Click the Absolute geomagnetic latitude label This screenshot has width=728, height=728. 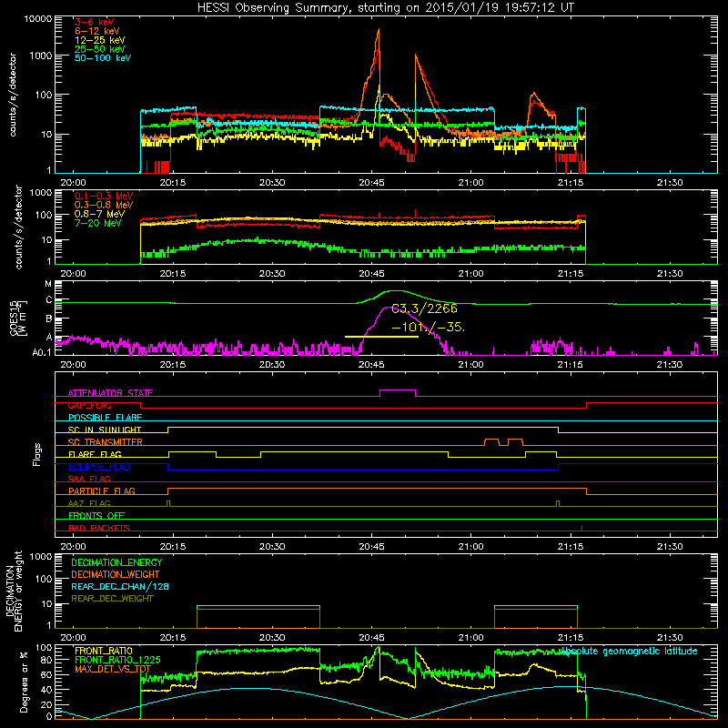[x=629, y=652]
